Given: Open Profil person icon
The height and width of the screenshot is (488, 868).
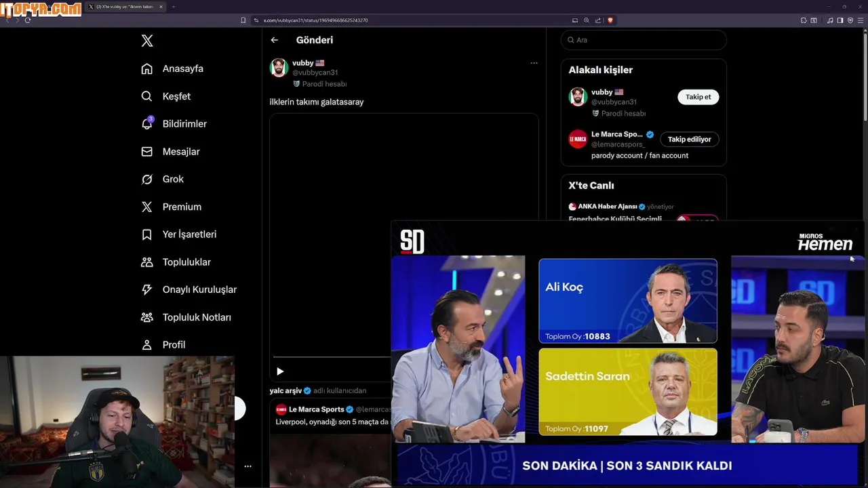Looking at the screenshot, I should coord(146,345).
